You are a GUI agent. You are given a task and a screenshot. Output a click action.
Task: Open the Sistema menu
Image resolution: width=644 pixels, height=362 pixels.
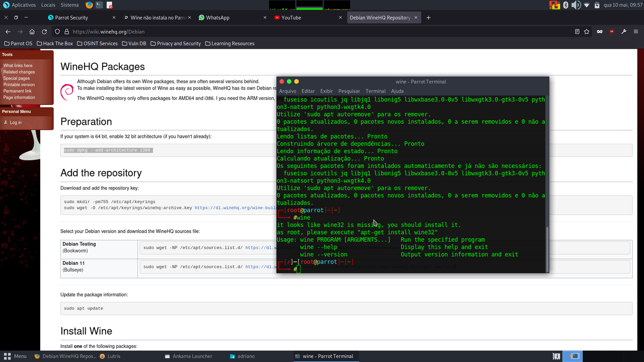69,5
